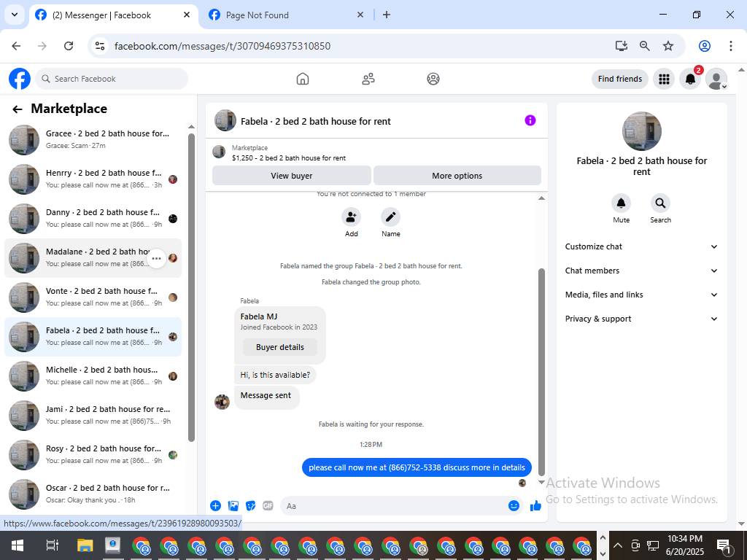Reload the page in Chrome
Screen dimensions: 747x560
tap(69, 46)
